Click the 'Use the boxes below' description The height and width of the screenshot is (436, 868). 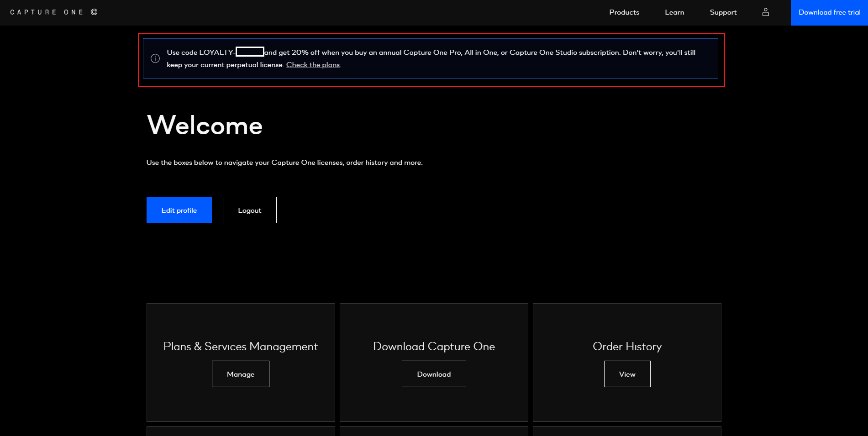click(x=284, y=163)
